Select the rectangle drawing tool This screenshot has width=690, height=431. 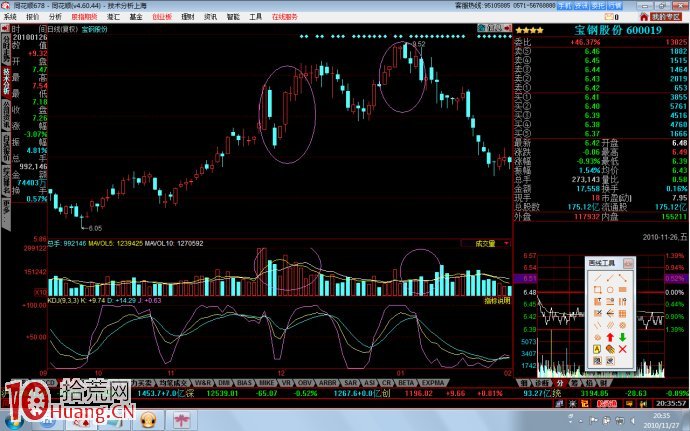point(597,291)
